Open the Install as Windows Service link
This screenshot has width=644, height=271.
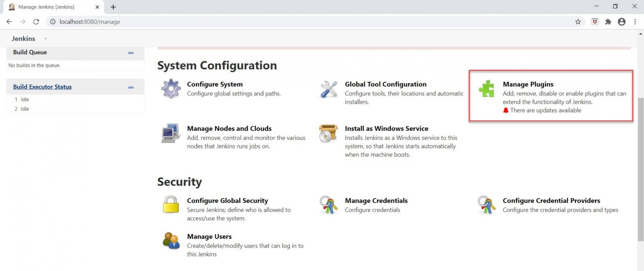click(386, 128)
